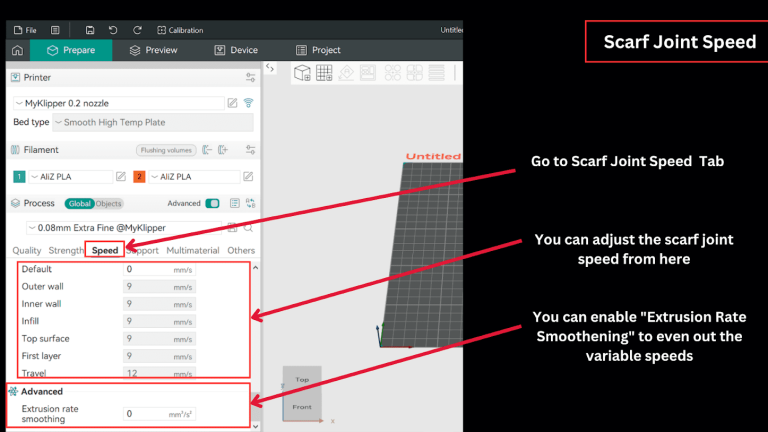
Task: Click the Auto orient toolbar icon
Action: [x=346, y=73]
